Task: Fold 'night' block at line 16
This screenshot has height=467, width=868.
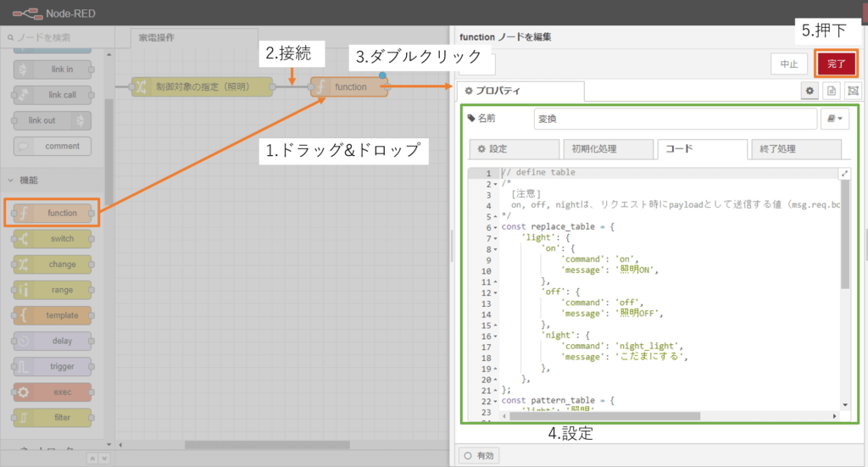Action: click(495, 336)
